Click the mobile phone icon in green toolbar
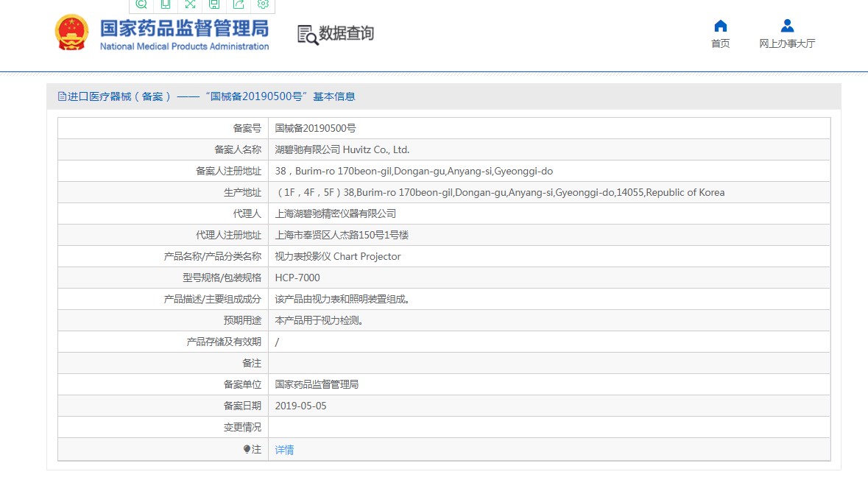Viewport: 868px width, 480px height. (166, 4)
